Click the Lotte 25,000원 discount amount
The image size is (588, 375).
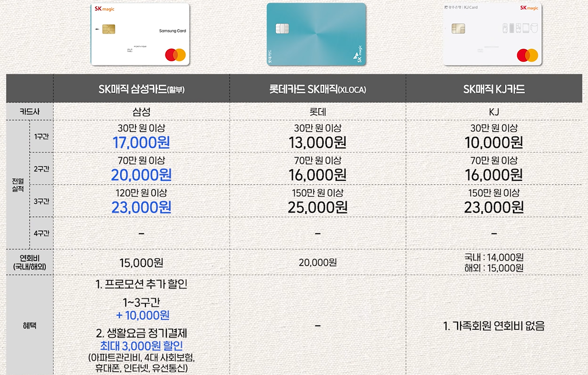pos(317,207)
